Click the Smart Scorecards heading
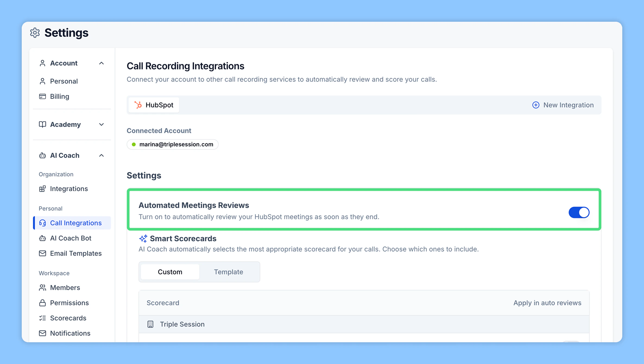Viewport: 644px width, 364px height. (183, 239)
